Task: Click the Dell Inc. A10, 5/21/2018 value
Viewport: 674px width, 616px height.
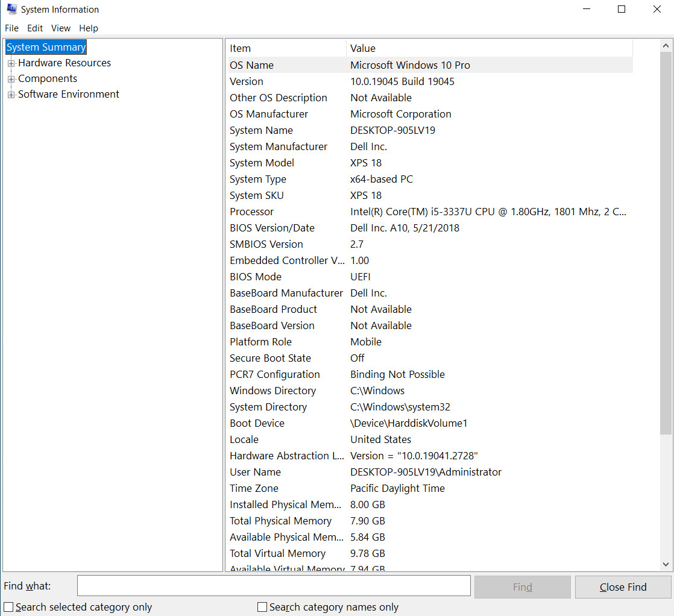Action: pos(405,228)
